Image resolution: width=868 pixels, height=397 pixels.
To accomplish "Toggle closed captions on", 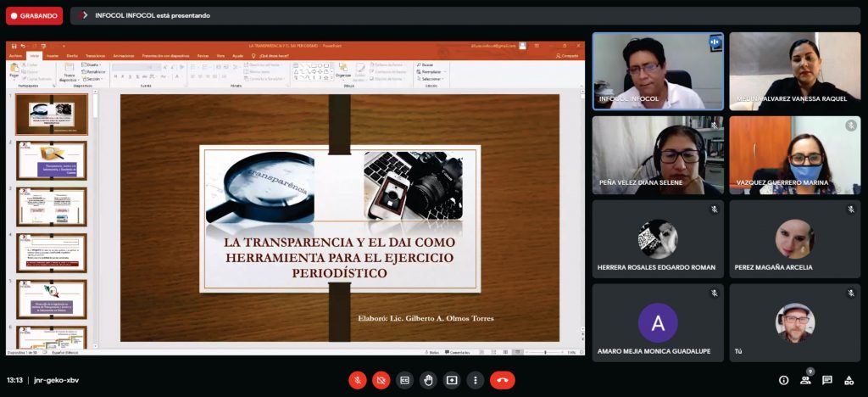I will tap(405, 380).
